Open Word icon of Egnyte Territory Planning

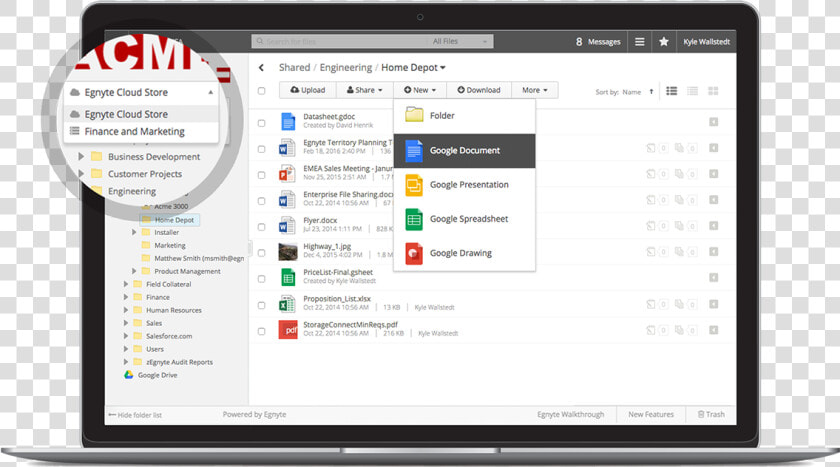(287, 147)
